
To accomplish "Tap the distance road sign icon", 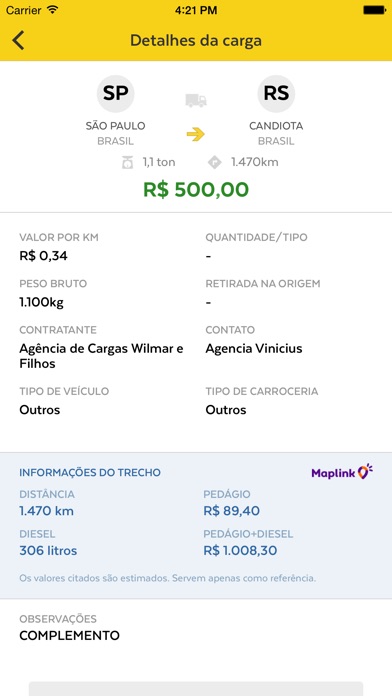I will (215, 162).
